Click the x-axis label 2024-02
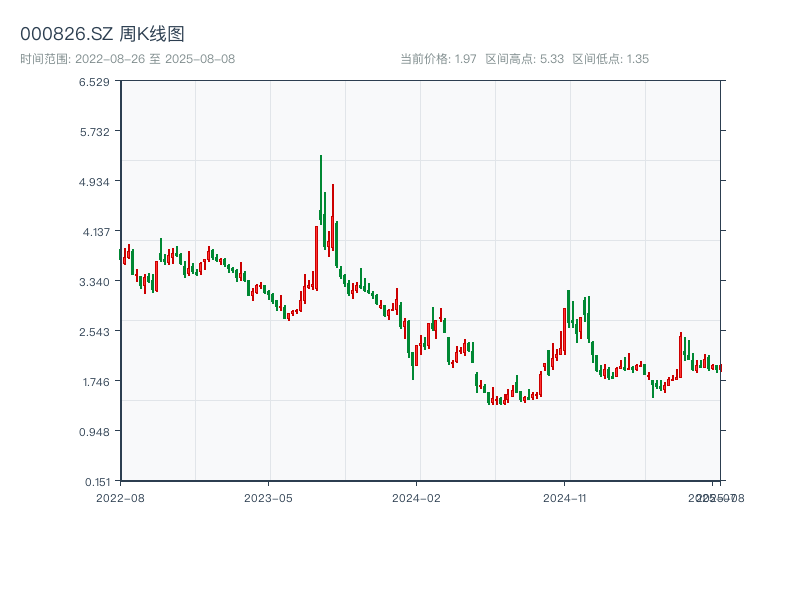The width and height of the screenshot is (800, 600). point(416,498)
